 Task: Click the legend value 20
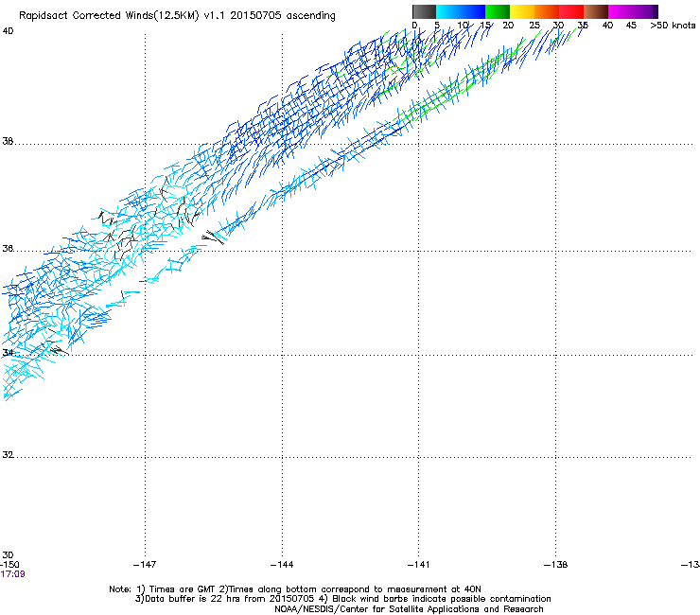tap(508, 26)
